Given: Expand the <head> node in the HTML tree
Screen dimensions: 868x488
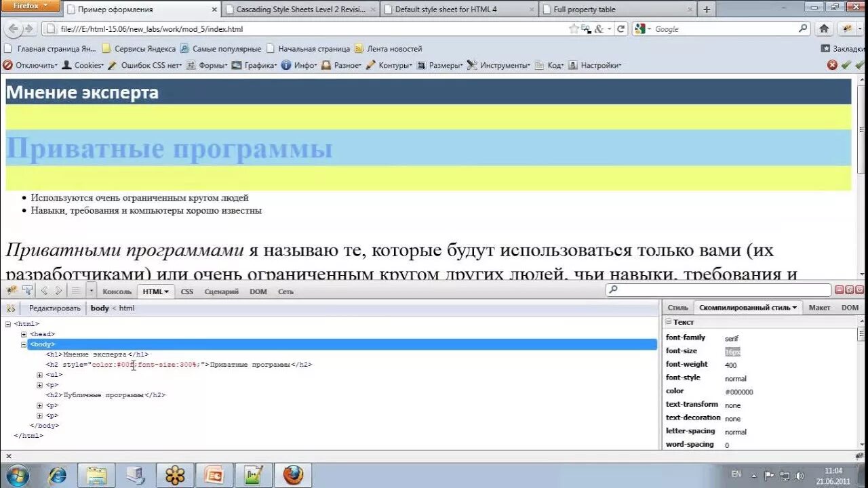Looking at the screenshot, I should click(24, 333).
